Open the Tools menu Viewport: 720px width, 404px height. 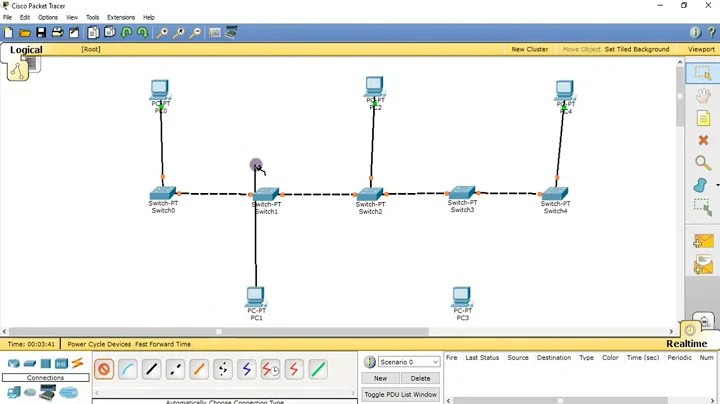tap(92, 17)
